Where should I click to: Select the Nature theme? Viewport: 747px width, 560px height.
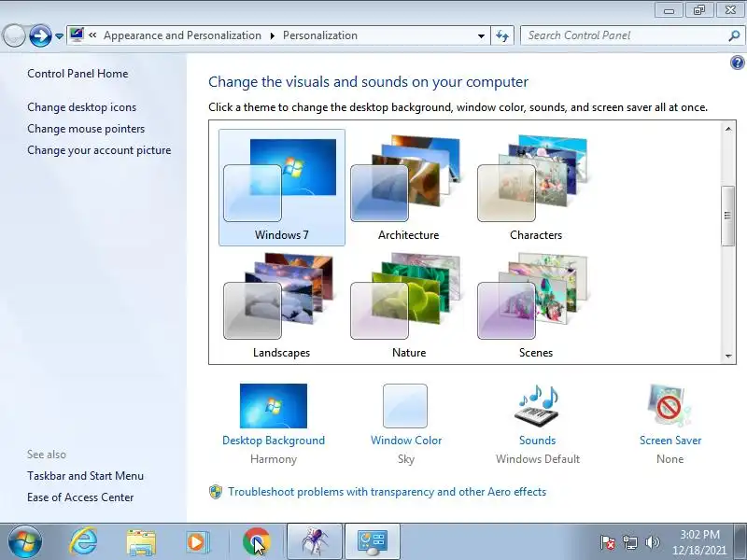(x=408, y=305)
